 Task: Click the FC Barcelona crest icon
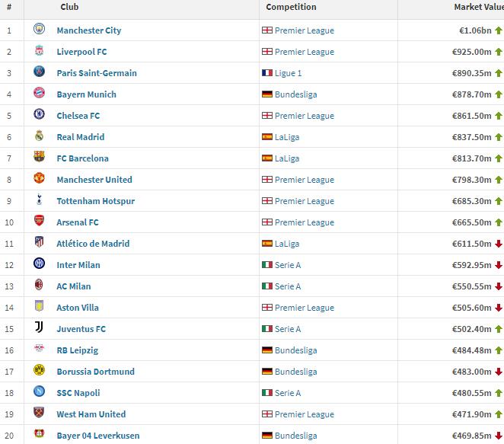pyautogui.click(x=39, y=158)
